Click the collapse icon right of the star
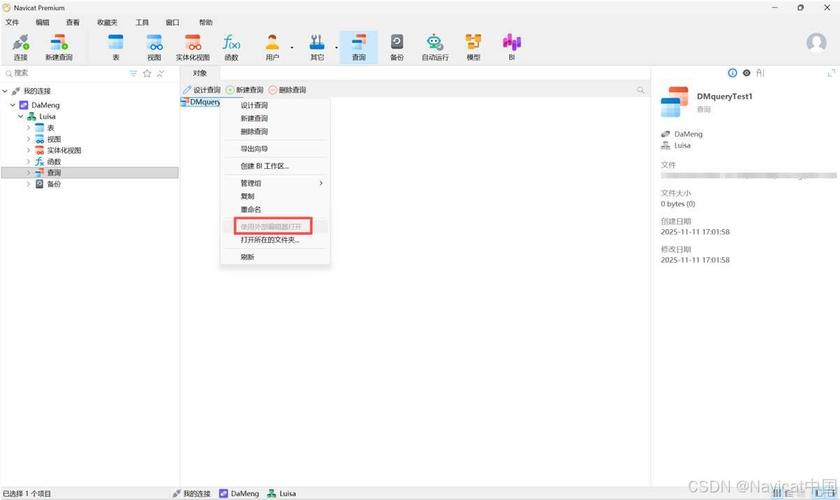 [160, 73]
